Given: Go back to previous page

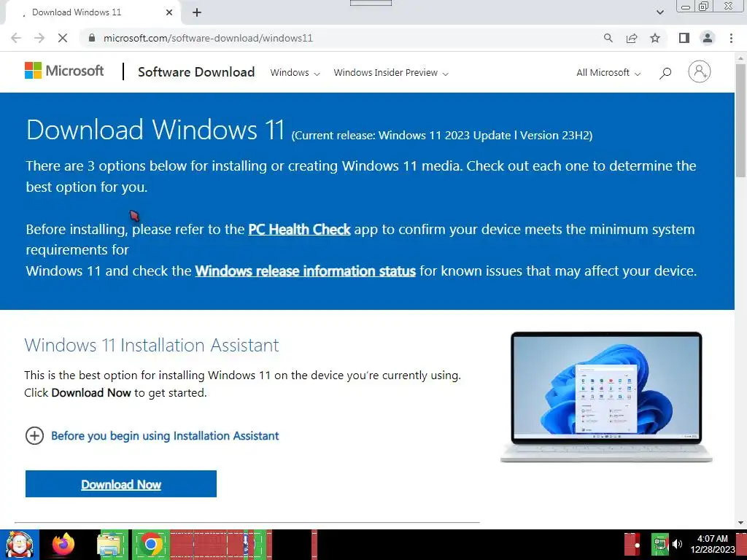Looking at the screenshot, I should (x=16, y=38).
